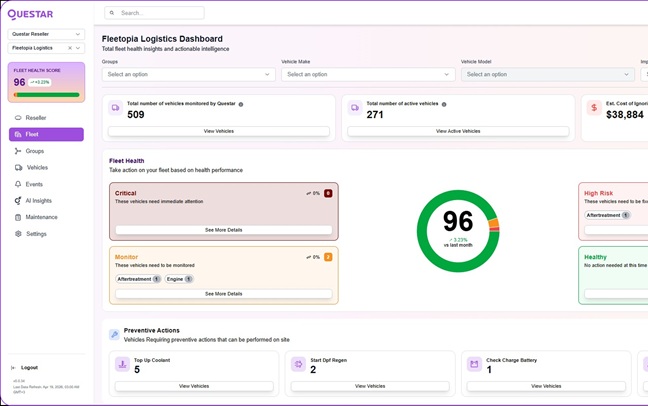Open the Maintenance menu item
This screenshot has height=406, width=648.
click(x=46, y=217)
